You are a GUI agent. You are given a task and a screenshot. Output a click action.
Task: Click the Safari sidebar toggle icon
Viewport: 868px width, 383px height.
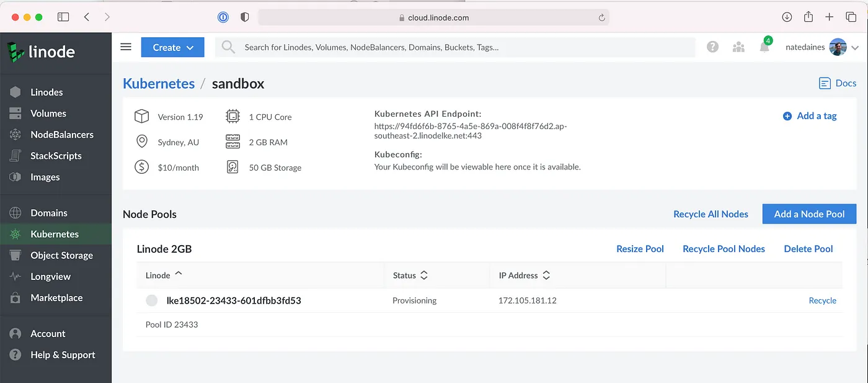point(63,17)
